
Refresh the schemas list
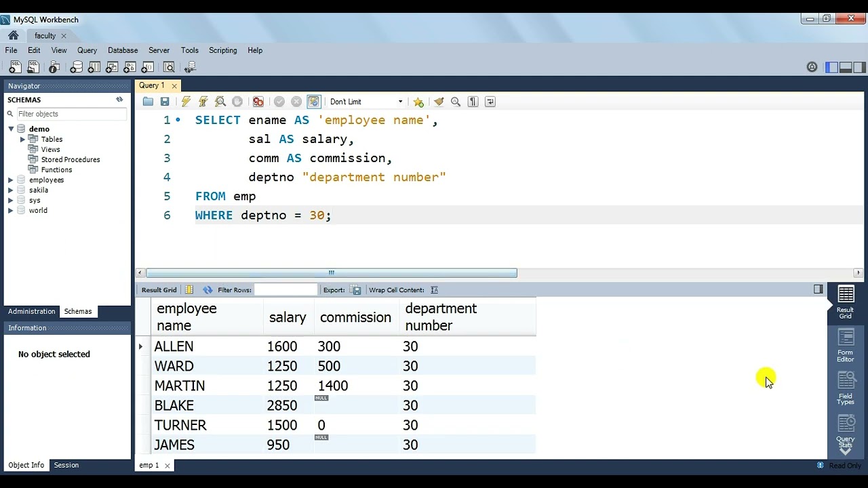pyautogui.click(x=119, y=100)
